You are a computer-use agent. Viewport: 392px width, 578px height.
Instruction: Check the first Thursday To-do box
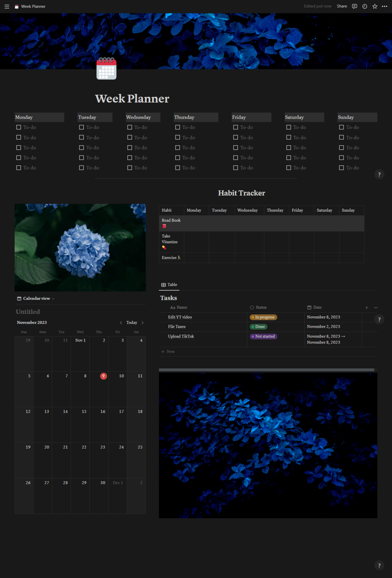tap(177, 127)
